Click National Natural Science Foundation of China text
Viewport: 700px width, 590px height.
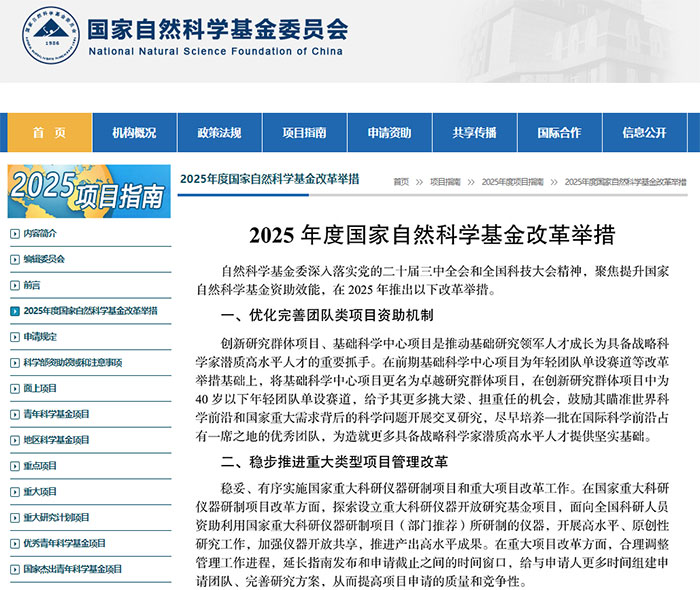pos(216,51)
